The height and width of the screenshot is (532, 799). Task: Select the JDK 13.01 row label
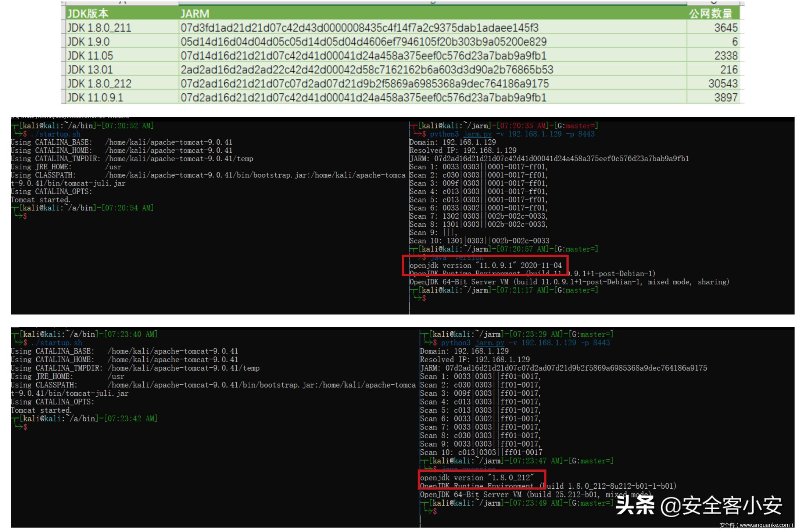tap(90, 69)
